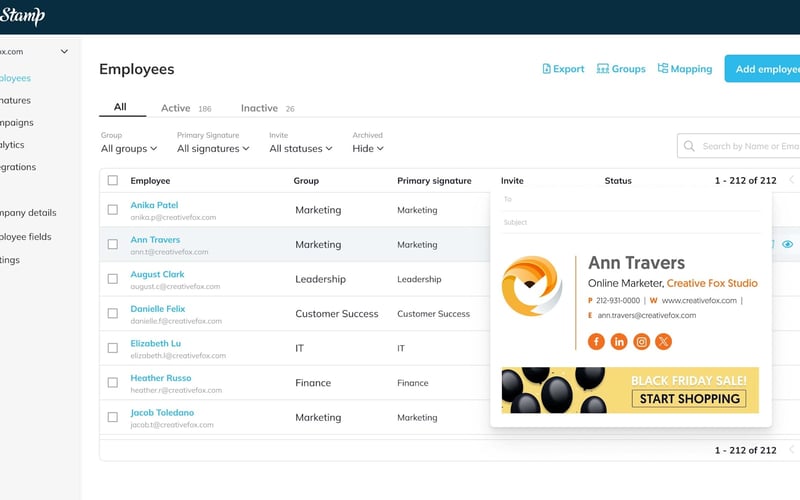Click the IT group cell for Elizabeth Lu
800x500 pixels.
coord(299,348)
